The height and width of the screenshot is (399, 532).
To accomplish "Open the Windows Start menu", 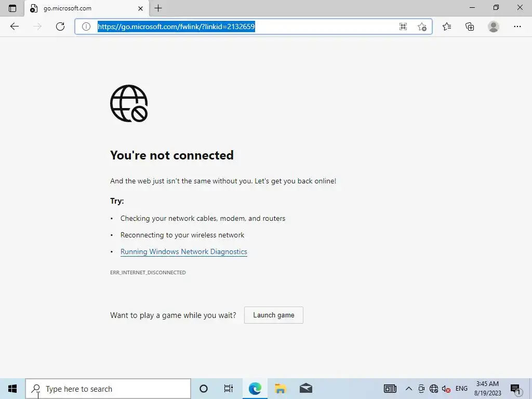I will coord(12,389).
